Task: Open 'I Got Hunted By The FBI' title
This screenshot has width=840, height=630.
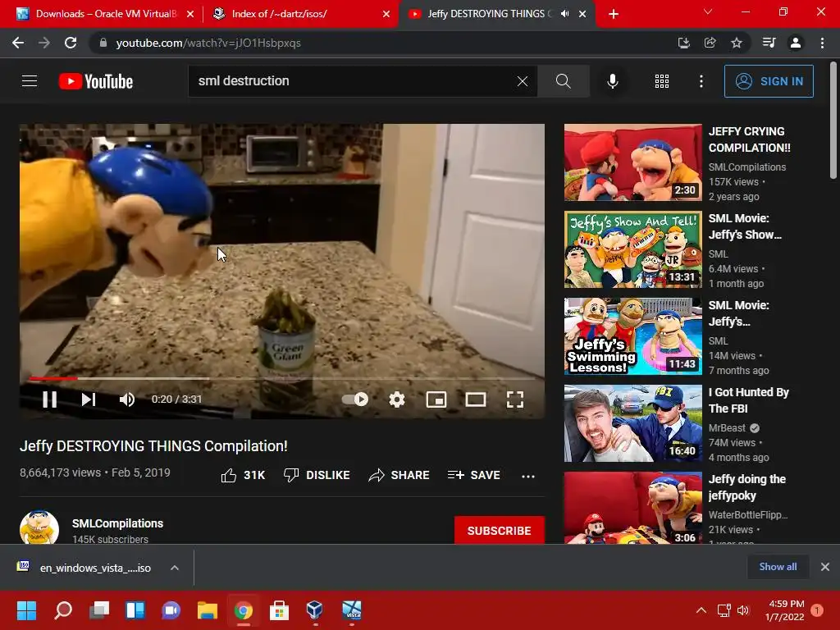Action: pos(748,400)
